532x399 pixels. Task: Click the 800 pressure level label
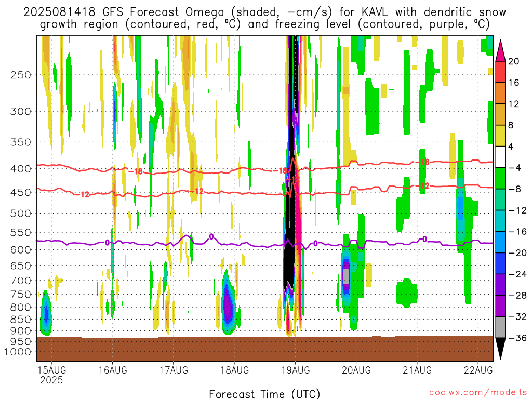21,308
